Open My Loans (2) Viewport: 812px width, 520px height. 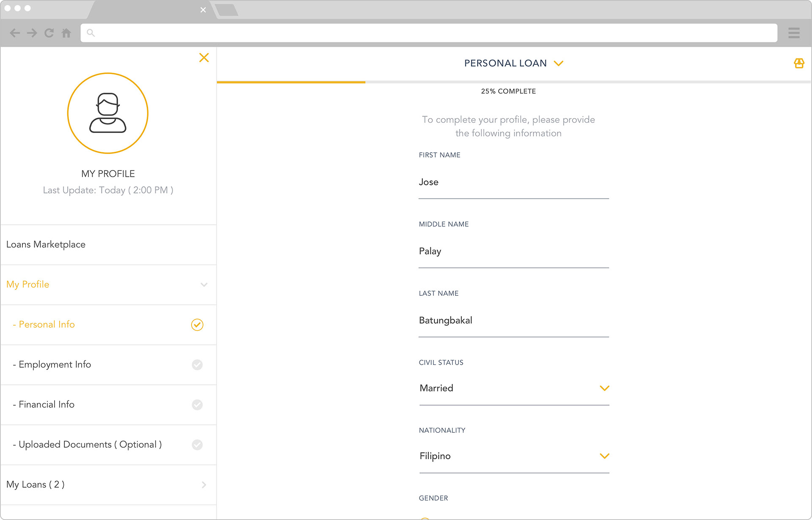(x=108, y=485)
